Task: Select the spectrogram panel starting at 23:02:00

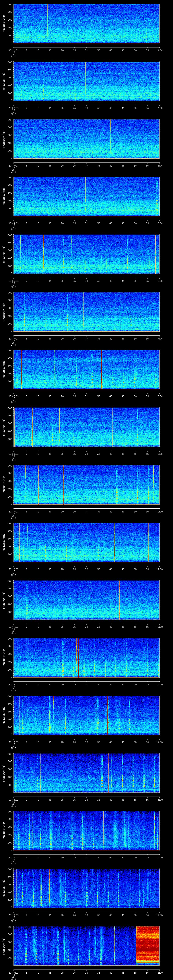Action: (x=86, y=81)
